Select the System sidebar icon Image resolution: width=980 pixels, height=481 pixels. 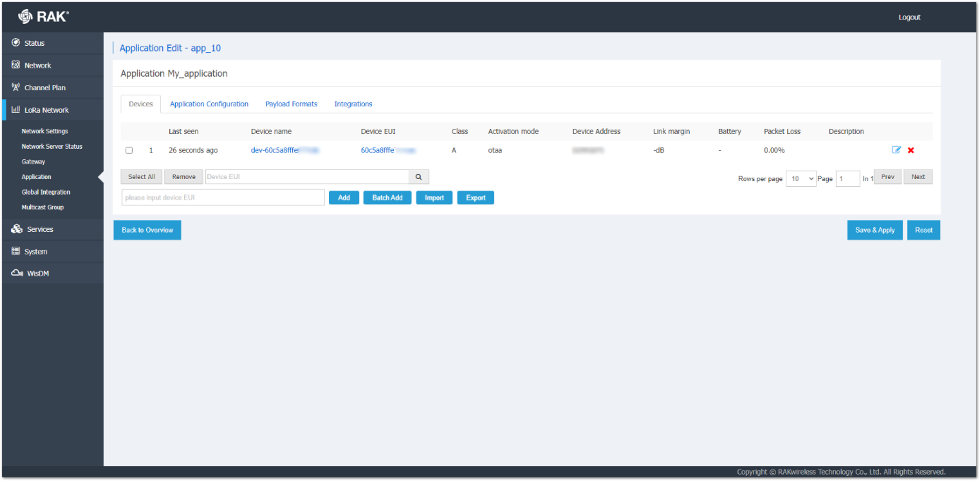35,251
